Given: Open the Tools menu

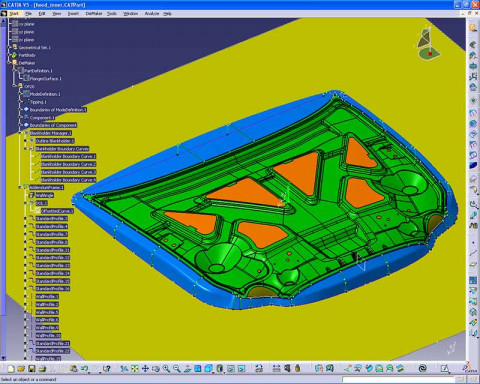Looking at the screenshot, I should click(x=112, y=14).
